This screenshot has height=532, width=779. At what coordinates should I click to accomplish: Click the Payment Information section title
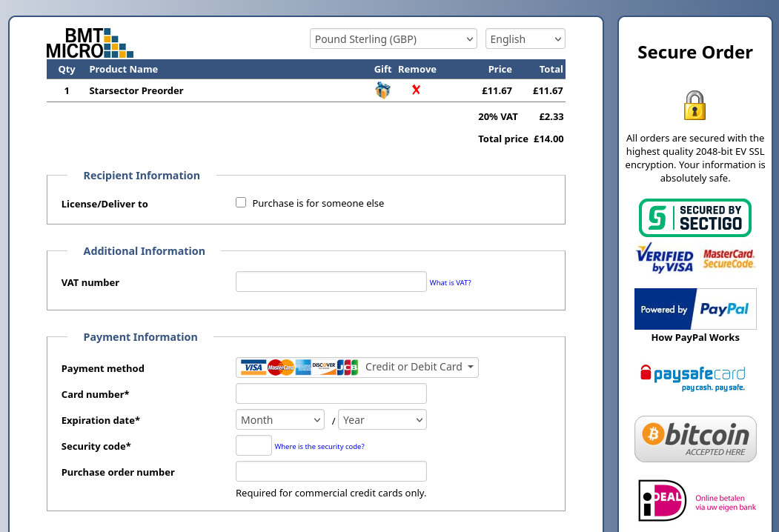tap(141, 337)
